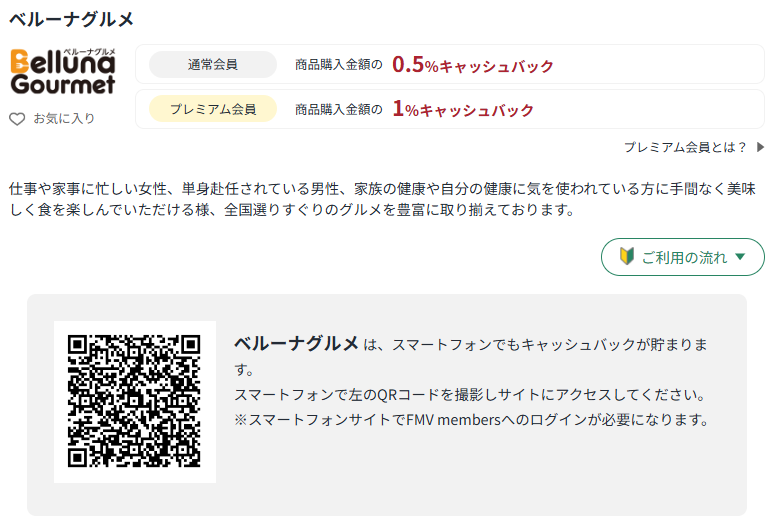Click arrow next to プレミアム会員とは？
This screenshot has height=531, width=773.
tap(760, 147)
